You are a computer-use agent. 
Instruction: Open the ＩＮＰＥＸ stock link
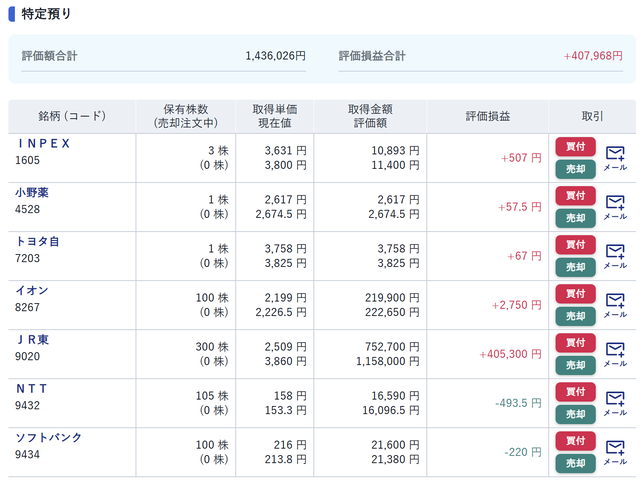pos(45,144)
